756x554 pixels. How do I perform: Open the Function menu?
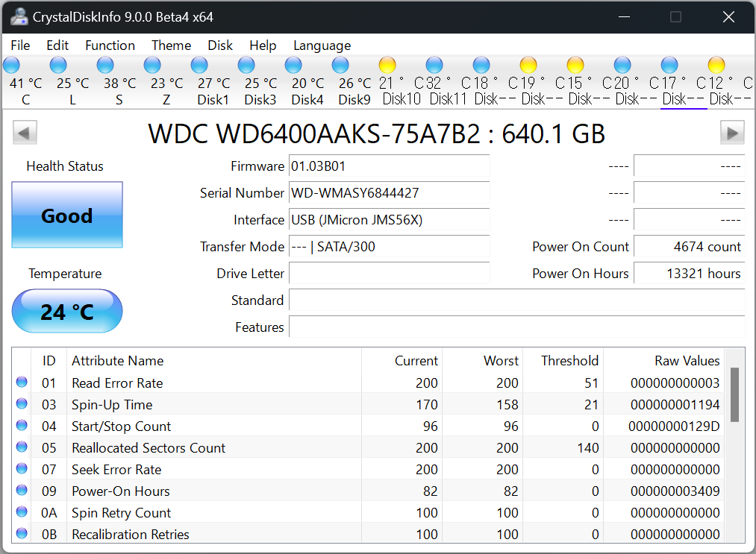[110, 45]
